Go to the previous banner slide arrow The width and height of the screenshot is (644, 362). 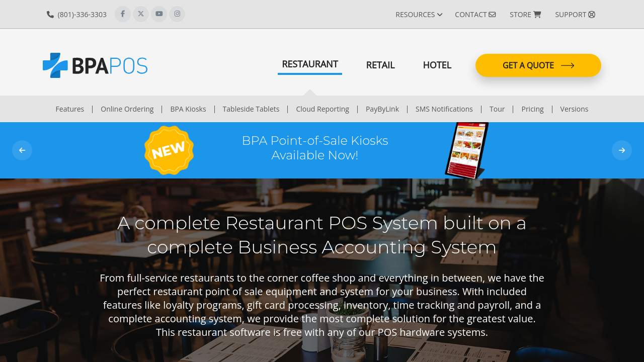22,150
